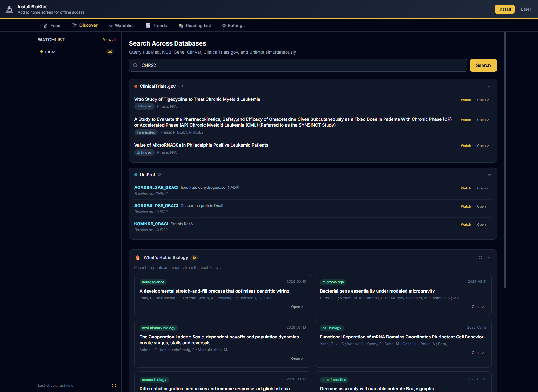This screenshot has height=392, width=538.
Task: Watch the Tigecycline CML study
Action: (x=466, y=100)
